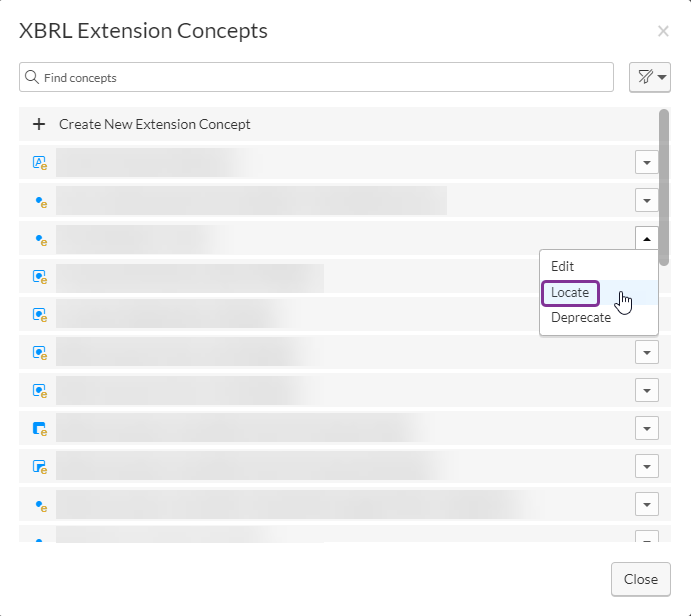Open the filter dropdown beside the search box
The height and width of the screenshot is (616, 691).
[649, 77]
